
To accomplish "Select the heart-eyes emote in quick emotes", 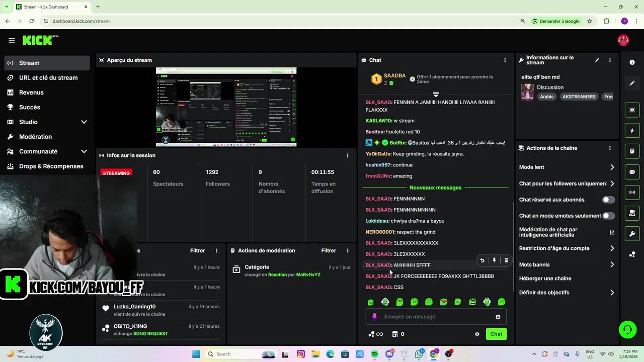I will 443,302.
